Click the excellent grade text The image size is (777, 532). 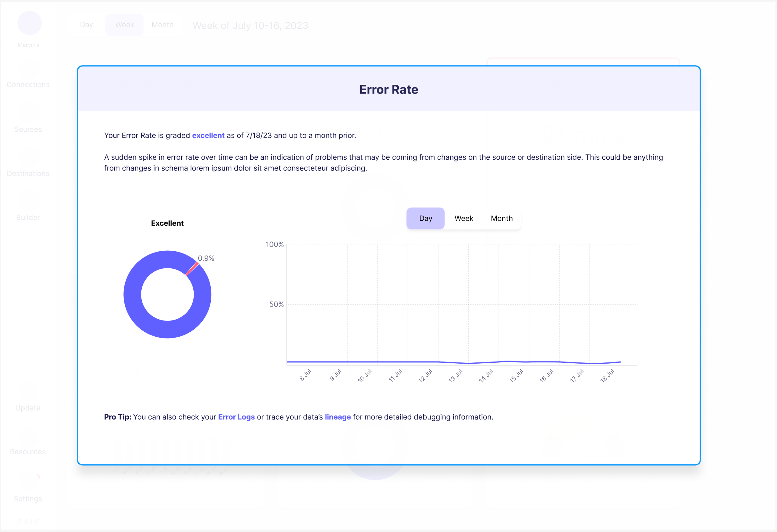click(x=208, y=135)
